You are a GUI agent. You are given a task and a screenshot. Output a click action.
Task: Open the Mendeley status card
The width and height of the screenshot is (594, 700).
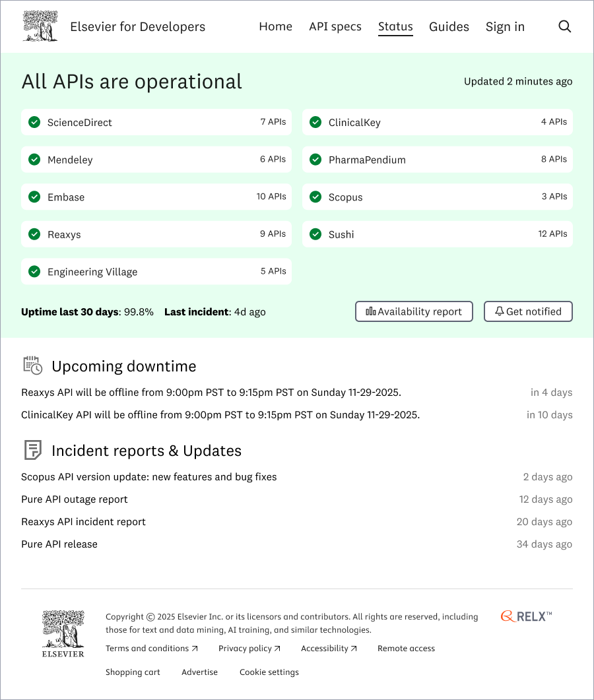coord(156,160)
